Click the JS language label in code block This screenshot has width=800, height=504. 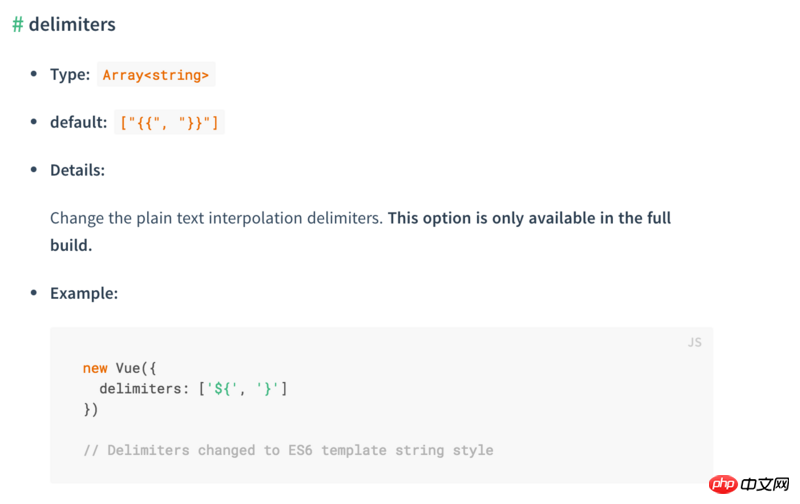[694, 342]
